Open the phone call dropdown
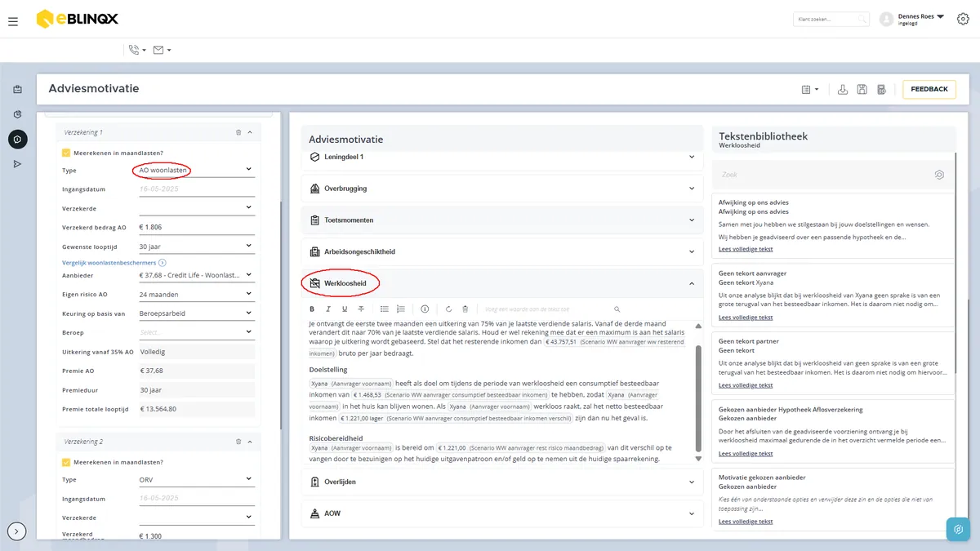 coord(137,50)
